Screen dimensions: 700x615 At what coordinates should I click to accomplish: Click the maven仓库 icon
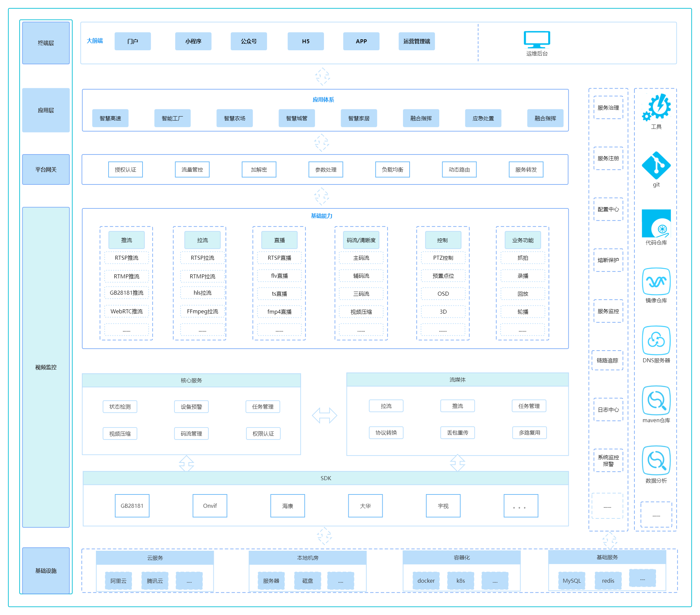(656, 400)
